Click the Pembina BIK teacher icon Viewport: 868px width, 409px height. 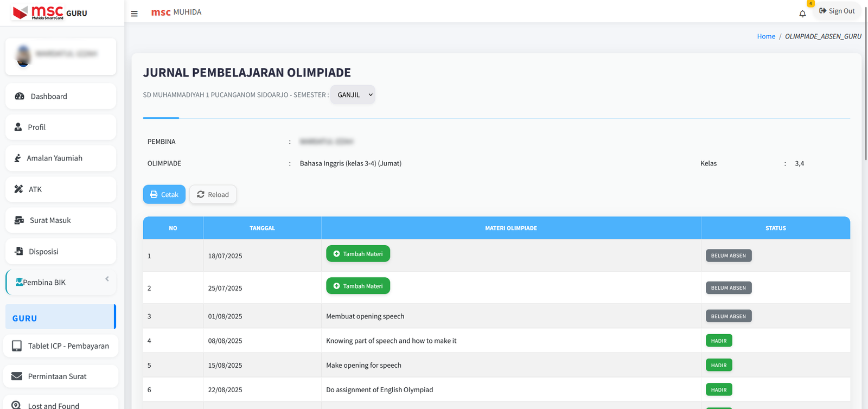click(19, 282)
